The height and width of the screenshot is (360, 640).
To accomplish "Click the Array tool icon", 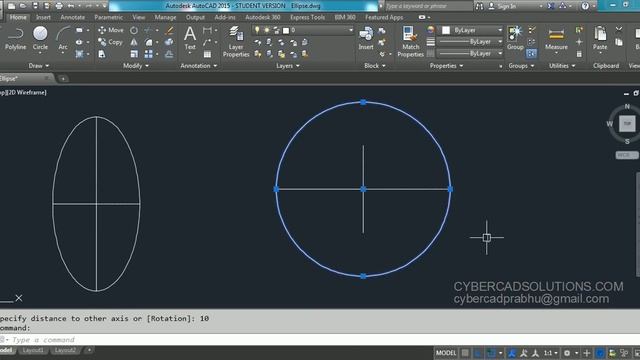I will [x=149, y=54].
